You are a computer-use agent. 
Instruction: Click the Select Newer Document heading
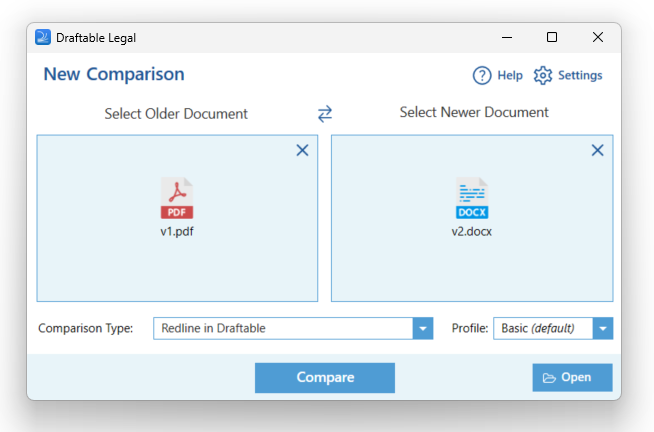click(x=474, y=112)
